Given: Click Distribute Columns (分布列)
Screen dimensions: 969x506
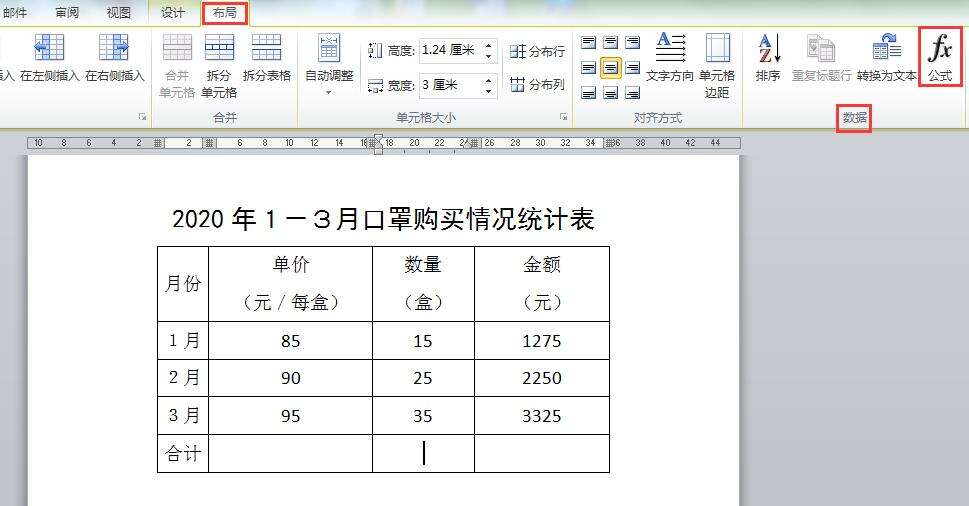Looking at the screenshot, I should (x=537, y=85).
